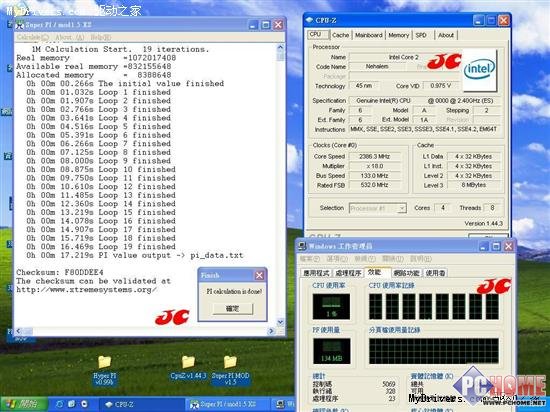Click Super PI horizontal scrollbar right arrow
Screen dimensions: 550x412
click(x=271, y=331)
